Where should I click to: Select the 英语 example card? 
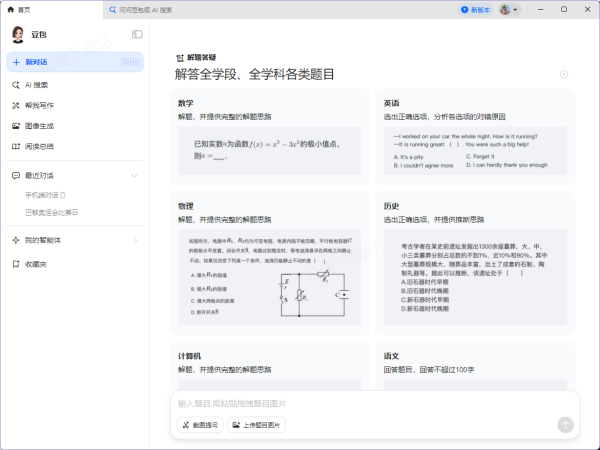click(475, 137)
